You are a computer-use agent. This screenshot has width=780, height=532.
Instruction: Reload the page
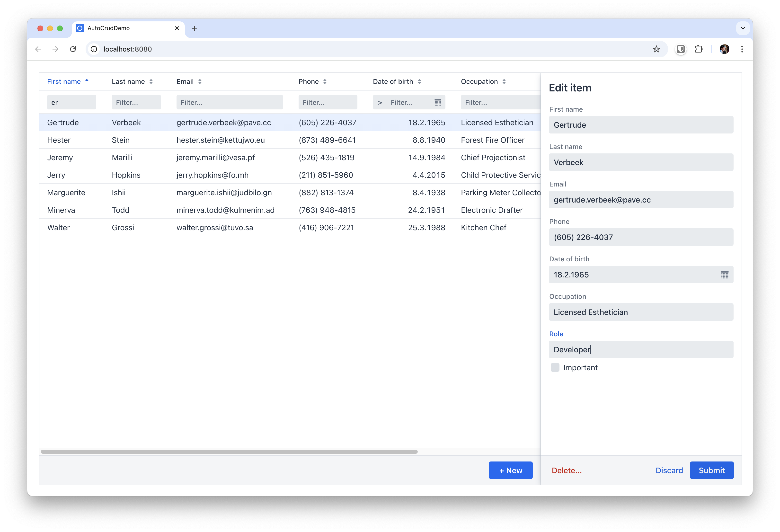pos(73,49)
